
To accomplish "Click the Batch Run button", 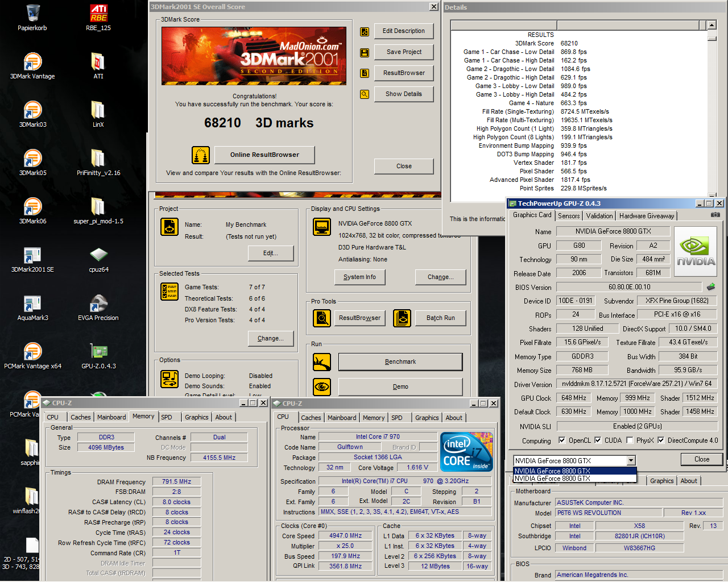I will click(x=441, y=318).
